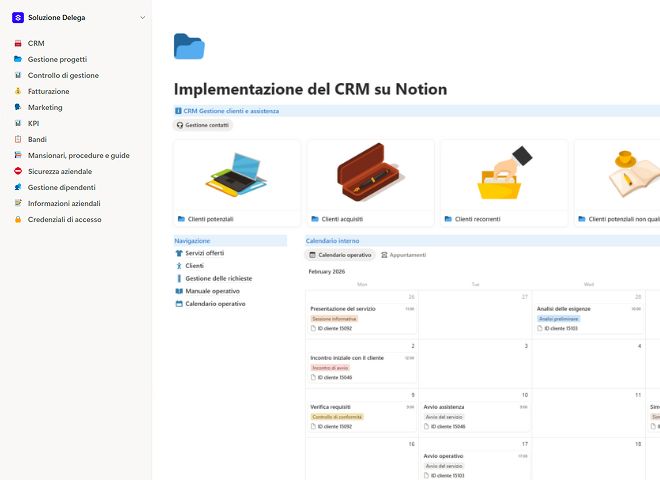Select the Gestione contatti view tab

(x=203, y=125)
